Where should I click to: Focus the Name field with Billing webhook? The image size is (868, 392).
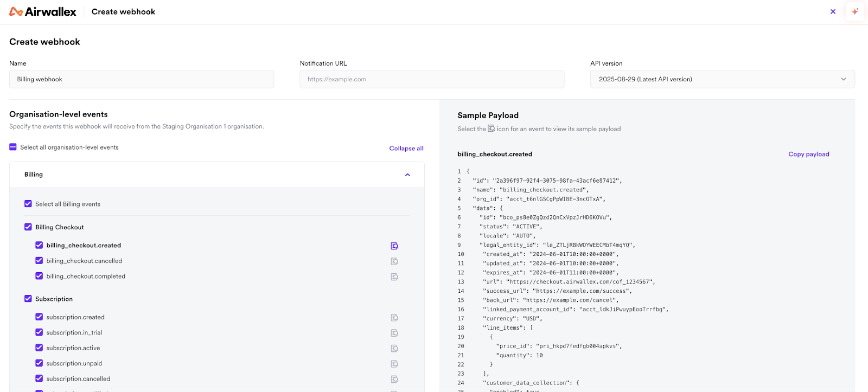pyautogui.click(x=142, y=79)
